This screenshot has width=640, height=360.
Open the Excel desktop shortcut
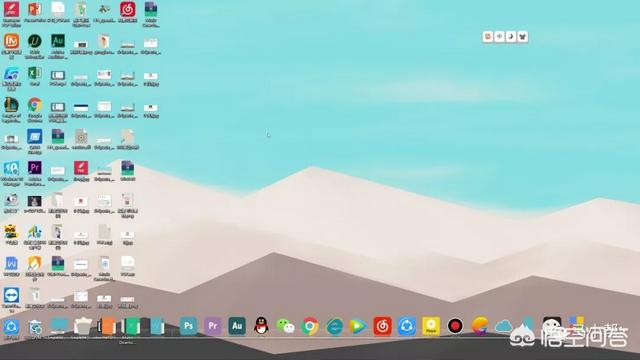click(34, 73)
